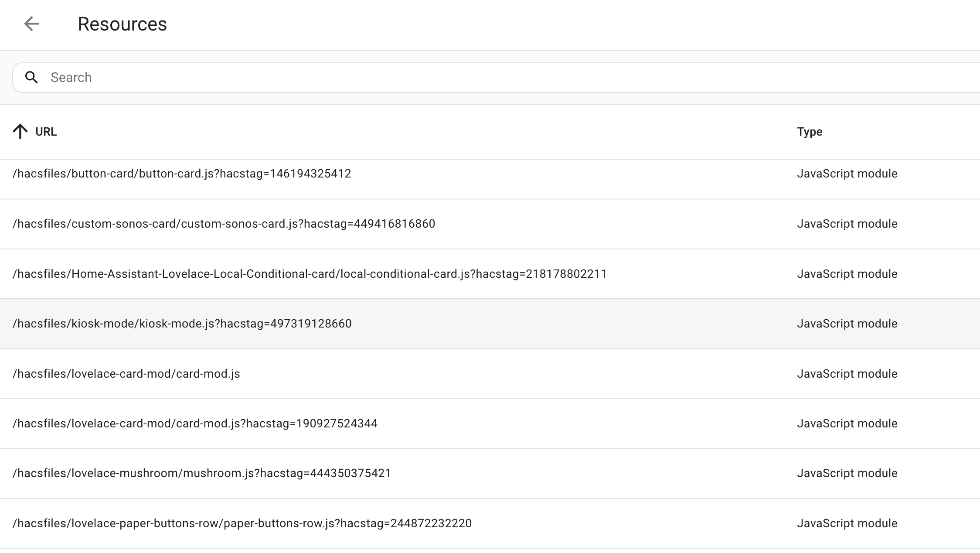Open the mushroom.js resource row
Image resolution: width=980 pixels, height=553 pixels.
pos(202,473)
